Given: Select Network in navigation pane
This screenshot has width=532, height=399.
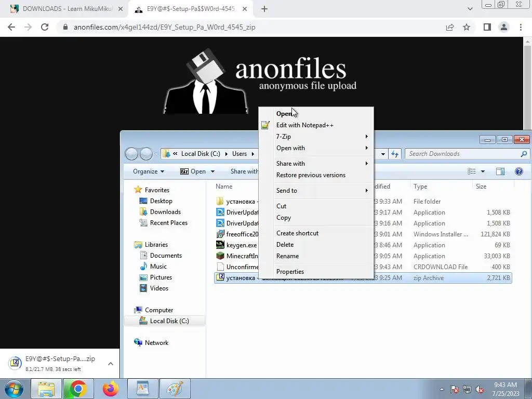Looking at the screenshot, I should coord(156,343).
